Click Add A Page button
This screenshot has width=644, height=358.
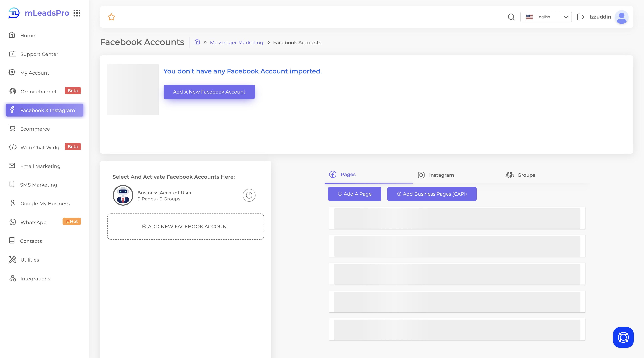pos(354,194)
